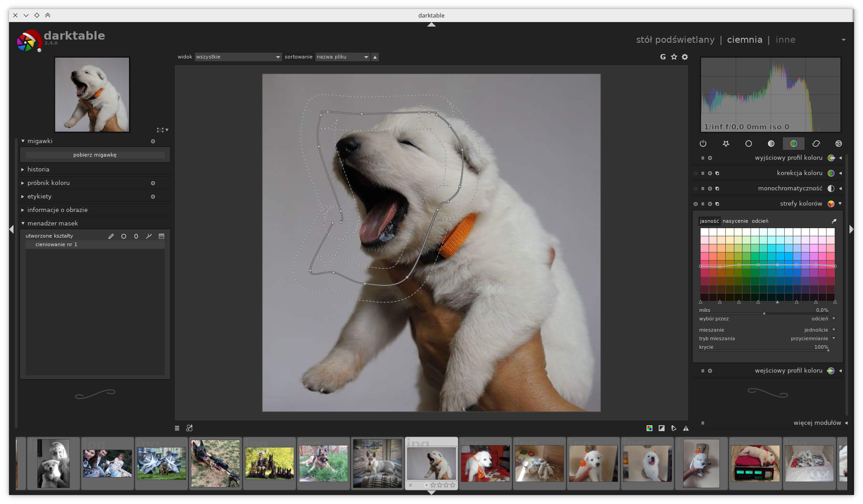
Task: Expand the historia panel
Action: coord(38,170)
